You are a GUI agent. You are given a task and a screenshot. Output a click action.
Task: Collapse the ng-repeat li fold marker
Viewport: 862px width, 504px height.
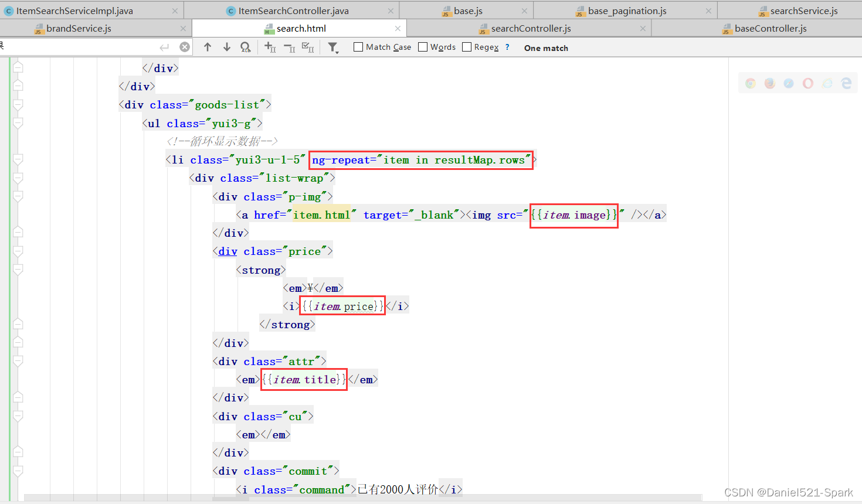click(18, 160)
